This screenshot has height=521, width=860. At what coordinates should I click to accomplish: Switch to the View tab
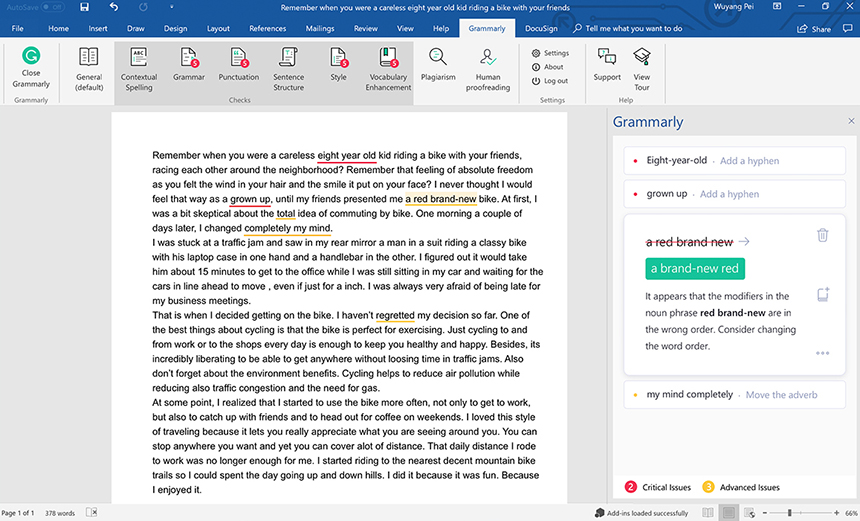tap(405, 28)
